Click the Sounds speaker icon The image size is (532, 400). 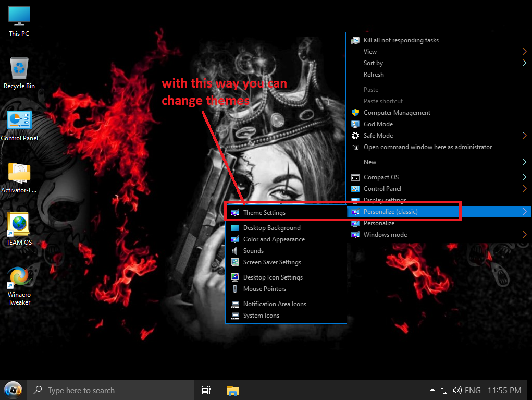[x=234, y=251]
